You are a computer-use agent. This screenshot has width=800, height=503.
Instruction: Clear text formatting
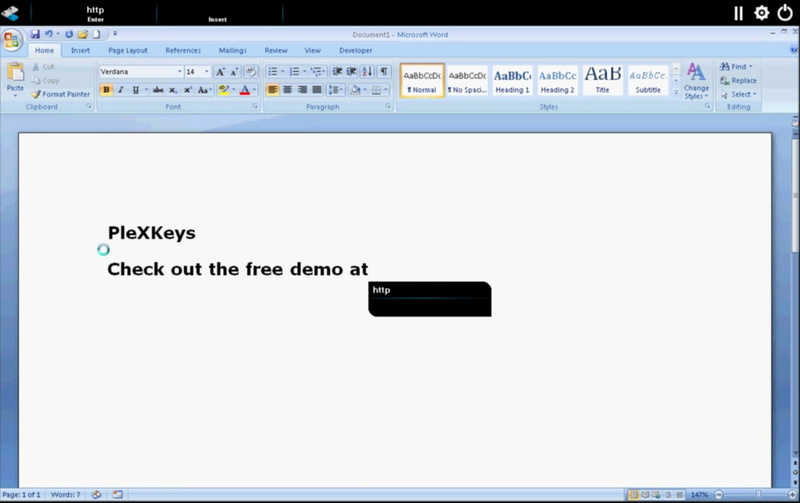click(x=251, y=72)
